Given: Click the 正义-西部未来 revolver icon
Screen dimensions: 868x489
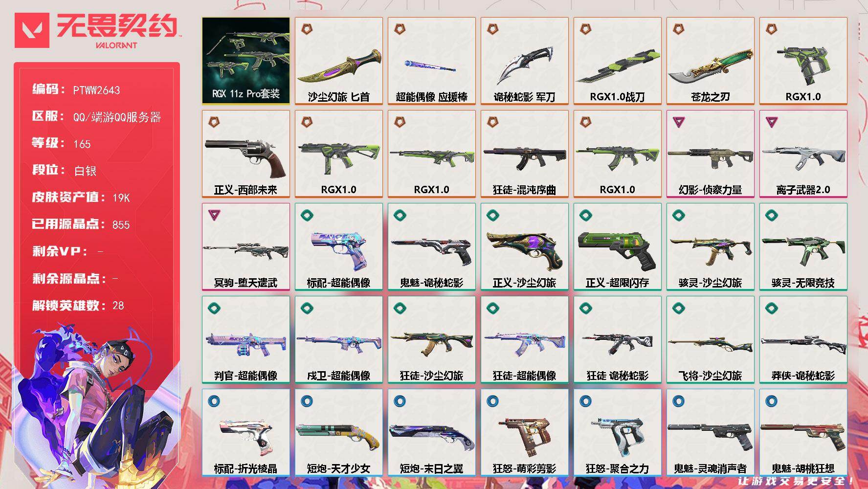Looking at the screenshot, I should click(246, 158).
